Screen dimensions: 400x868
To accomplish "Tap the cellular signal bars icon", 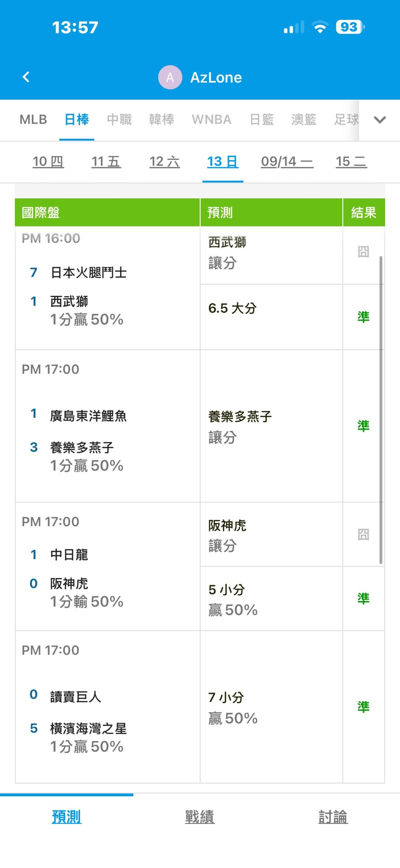I will [x=294, y=27].
